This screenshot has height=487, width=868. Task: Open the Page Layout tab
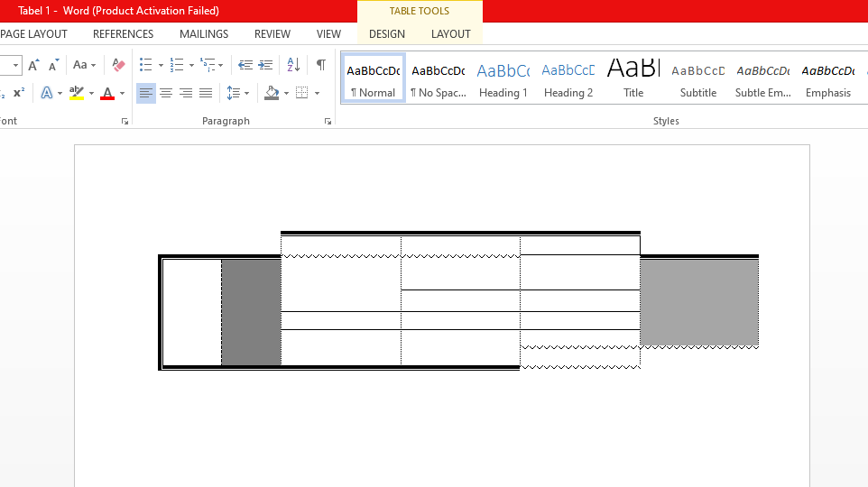pyautogui.click(x=33, y=34)
